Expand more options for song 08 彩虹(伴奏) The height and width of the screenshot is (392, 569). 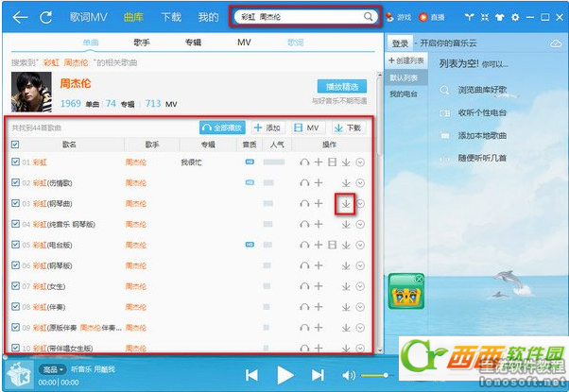click(360, 307)
